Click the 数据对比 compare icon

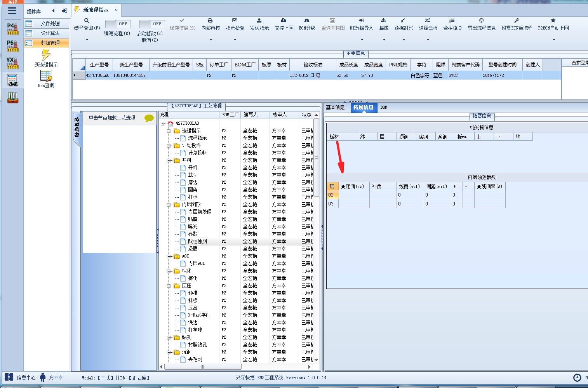(403, 20)
